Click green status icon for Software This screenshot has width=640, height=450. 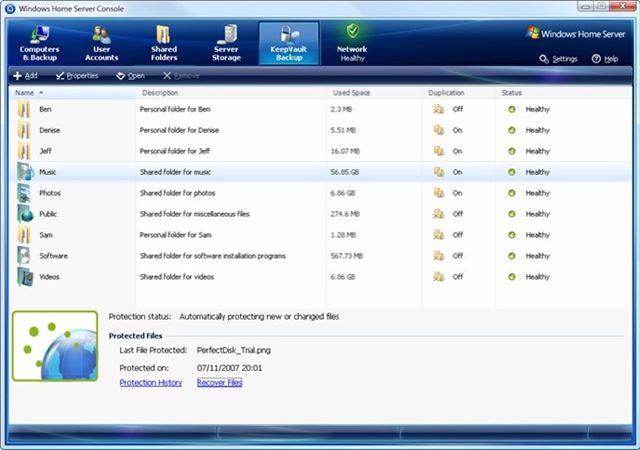pos(511,256)
